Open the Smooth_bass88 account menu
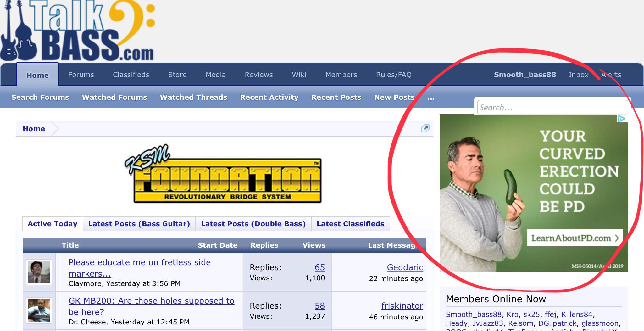Image resolution: width=644 pixels, height=331 pixels. point(525,75)
